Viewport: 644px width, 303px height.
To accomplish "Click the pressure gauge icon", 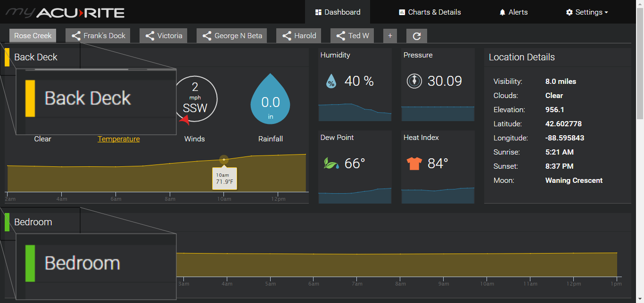I will point(414,81).
